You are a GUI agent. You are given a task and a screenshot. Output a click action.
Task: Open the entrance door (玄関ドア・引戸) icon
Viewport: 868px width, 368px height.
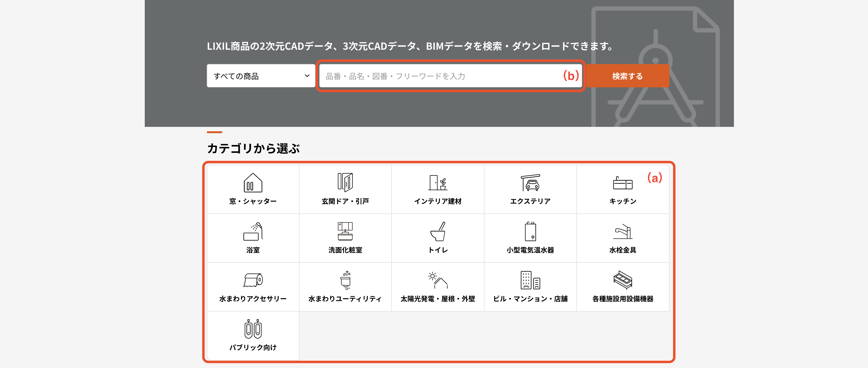pos(345,182)
